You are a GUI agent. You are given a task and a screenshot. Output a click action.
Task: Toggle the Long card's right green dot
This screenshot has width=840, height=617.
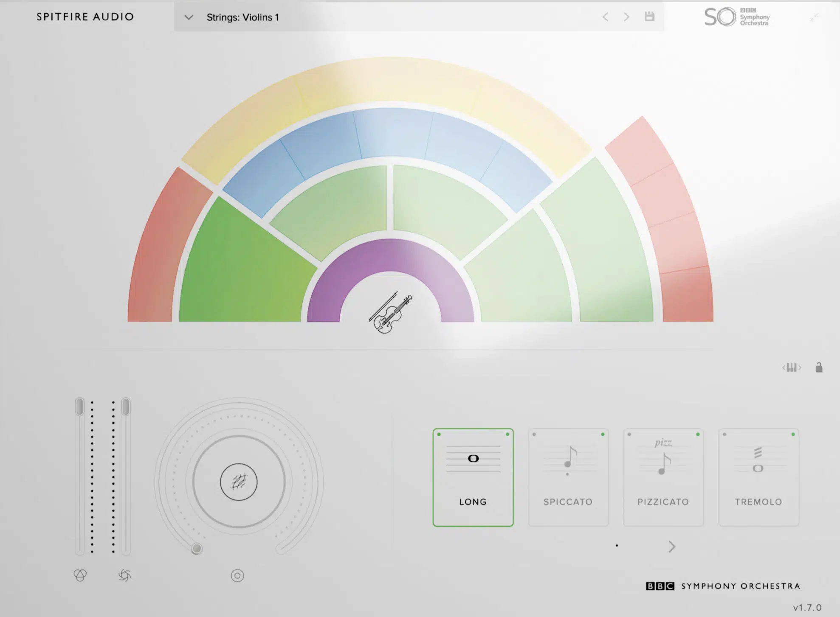[x=507, y=435]
